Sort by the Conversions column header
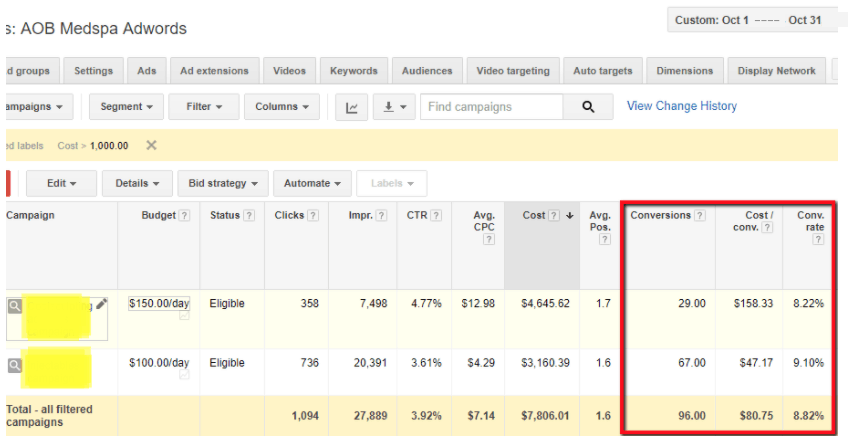The image size is (848, 448). tap(660, 215)
